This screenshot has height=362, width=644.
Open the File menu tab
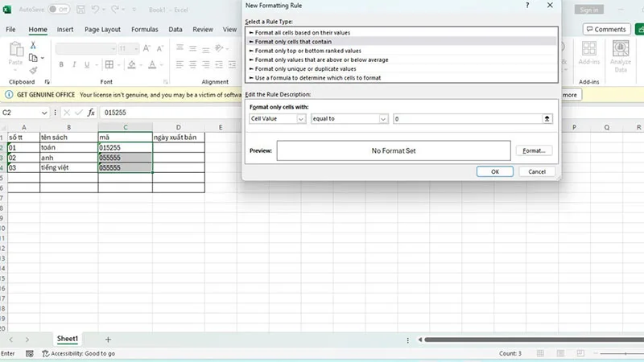coord(10,29)
